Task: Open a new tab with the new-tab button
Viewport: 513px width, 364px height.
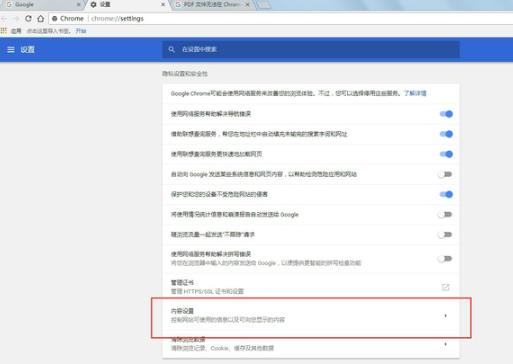Action: click(263, 5)
